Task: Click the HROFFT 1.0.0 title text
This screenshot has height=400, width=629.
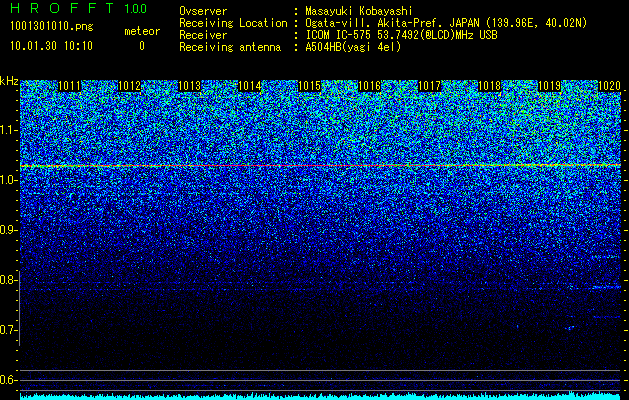Action: 79,8
